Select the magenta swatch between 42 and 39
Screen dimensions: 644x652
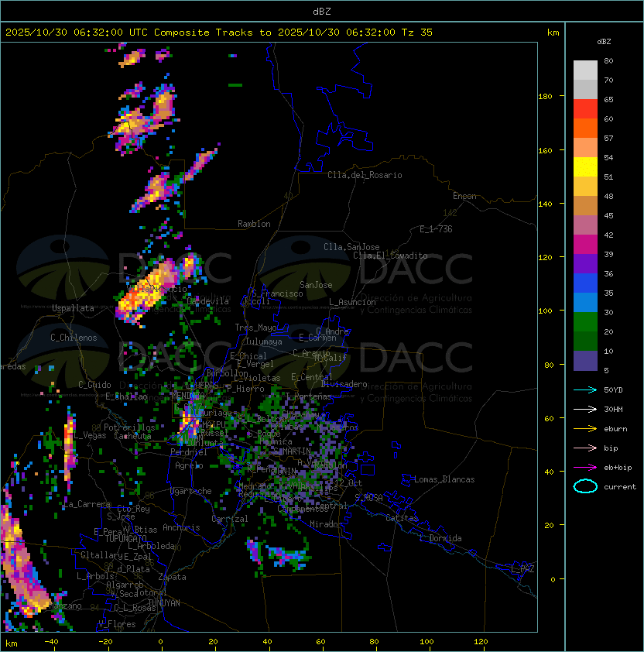[585, 245]
